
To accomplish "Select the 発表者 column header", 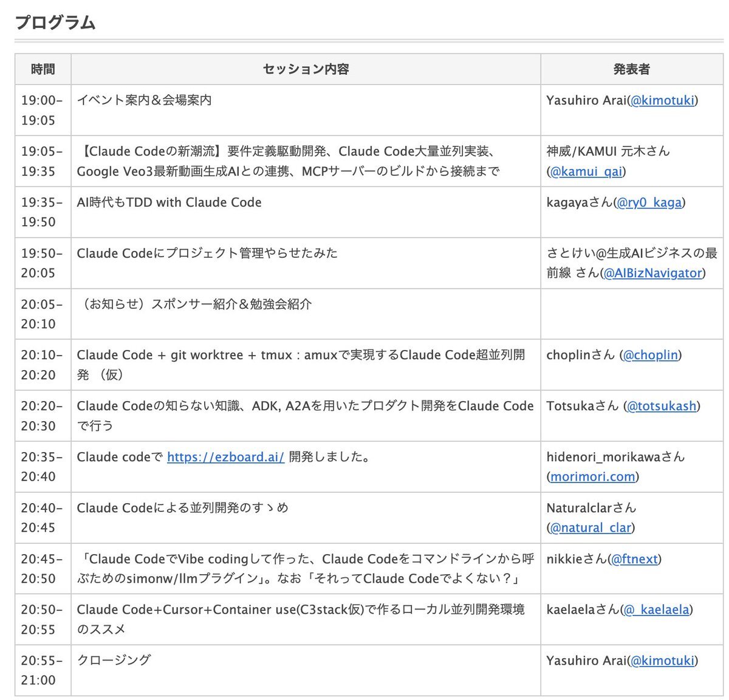I will pyautogui.click(x=632, y=69).
